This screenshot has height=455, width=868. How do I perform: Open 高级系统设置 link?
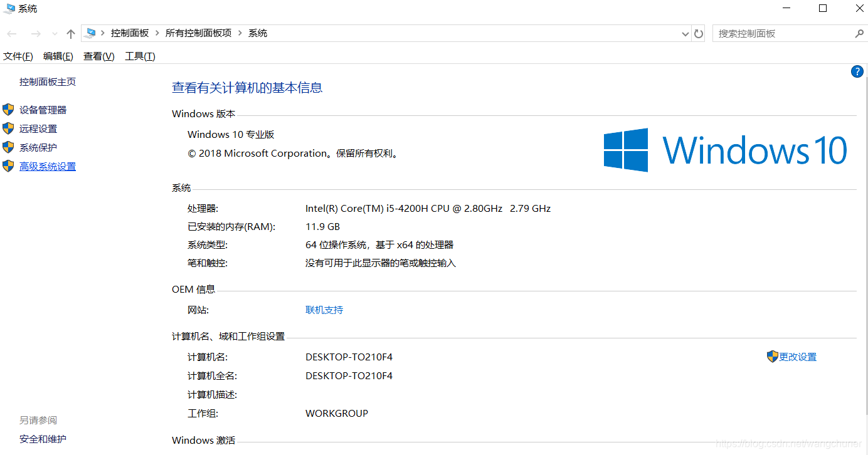(48, 167)
